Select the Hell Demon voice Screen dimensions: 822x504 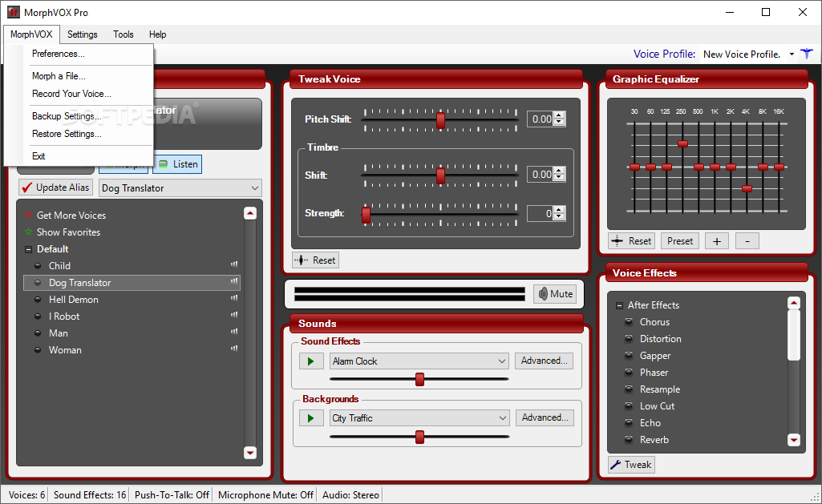pos(132,300)
